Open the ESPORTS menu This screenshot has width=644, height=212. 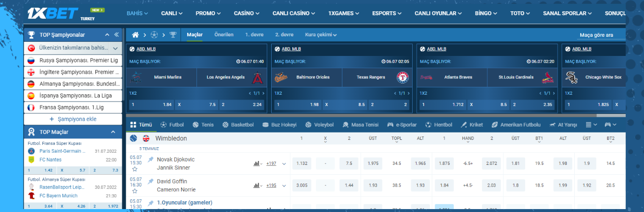pyautogui.click(x=387, y=13)
